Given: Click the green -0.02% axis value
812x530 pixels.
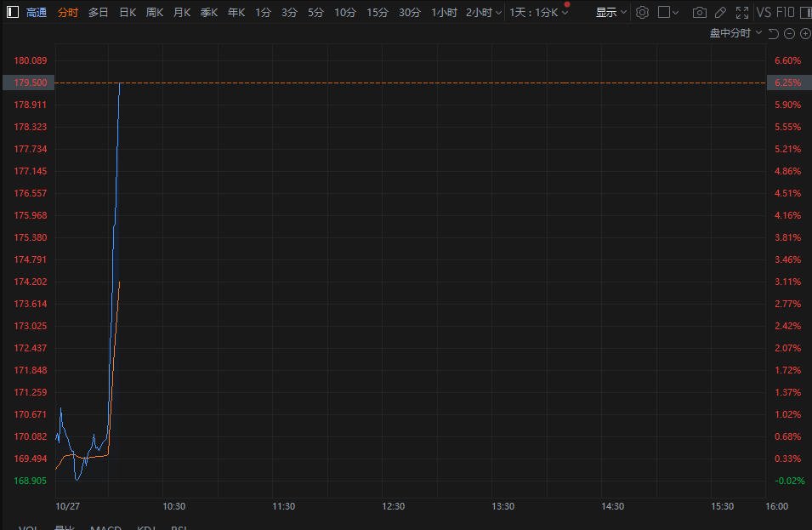Looking at the screenshot, I should [789, 481].
